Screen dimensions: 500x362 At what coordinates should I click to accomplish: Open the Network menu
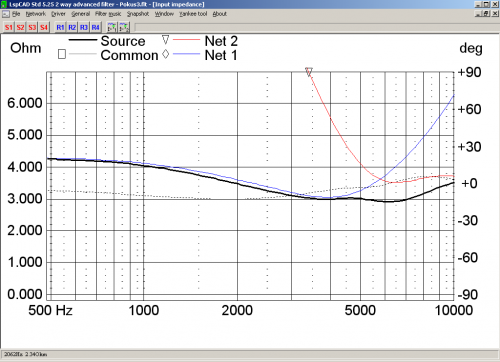coord(36,14)
